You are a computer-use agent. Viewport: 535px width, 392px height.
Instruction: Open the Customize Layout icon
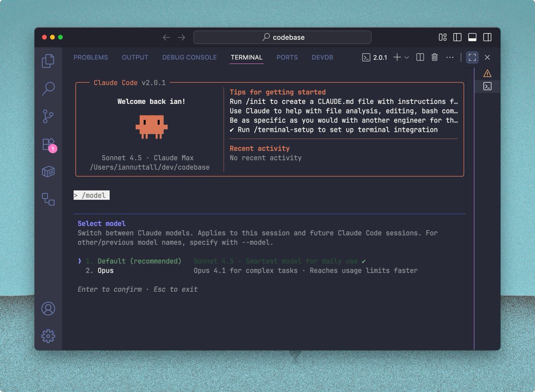coord(443,37)
